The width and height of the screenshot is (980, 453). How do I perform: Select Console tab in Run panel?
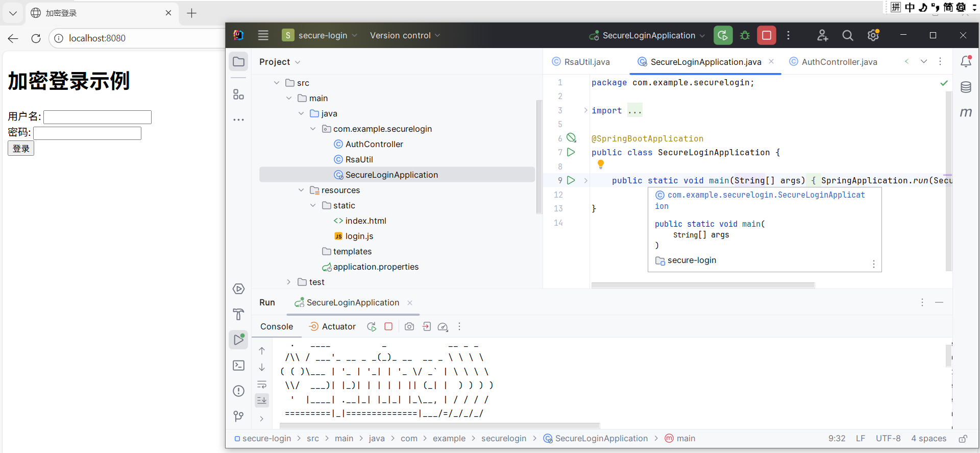click(277, 326)
